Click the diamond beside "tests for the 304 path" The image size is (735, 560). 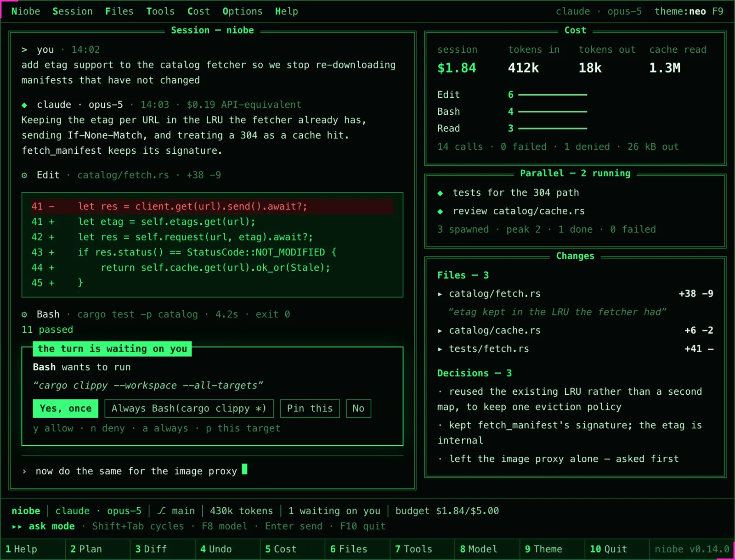[x=440, y=193]
